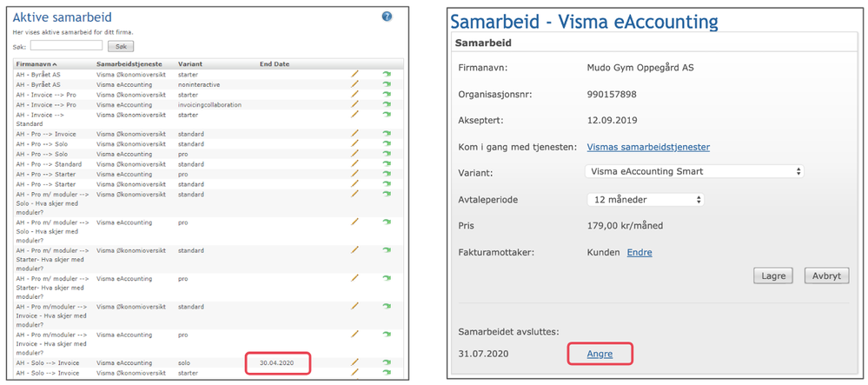The width and height of the screenshot is (868, 385).
Task: Click green arrow for Pro m/ moduler --> Solo eAccounting
Action: (x=387, y=222)
